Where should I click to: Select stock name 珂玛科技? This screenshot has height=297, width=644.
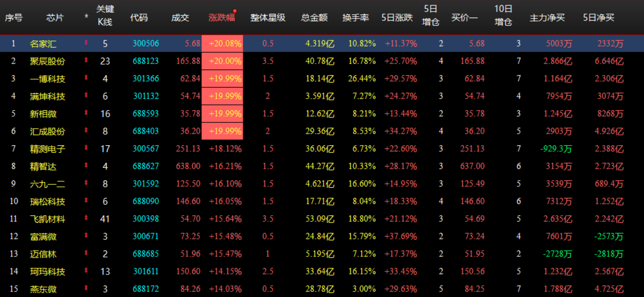coord(48,271)
